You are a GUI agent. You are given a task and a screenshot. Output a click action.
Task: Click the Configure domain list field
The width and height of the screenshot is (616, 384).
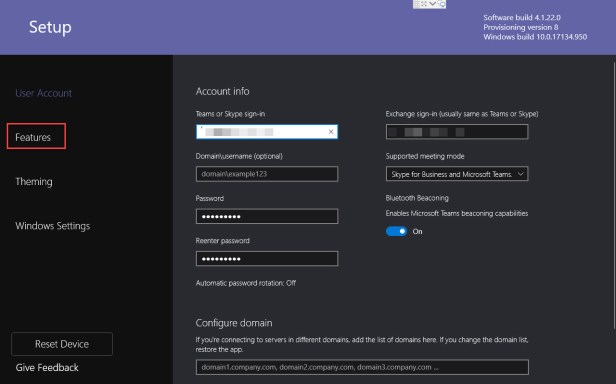point(362,367)
